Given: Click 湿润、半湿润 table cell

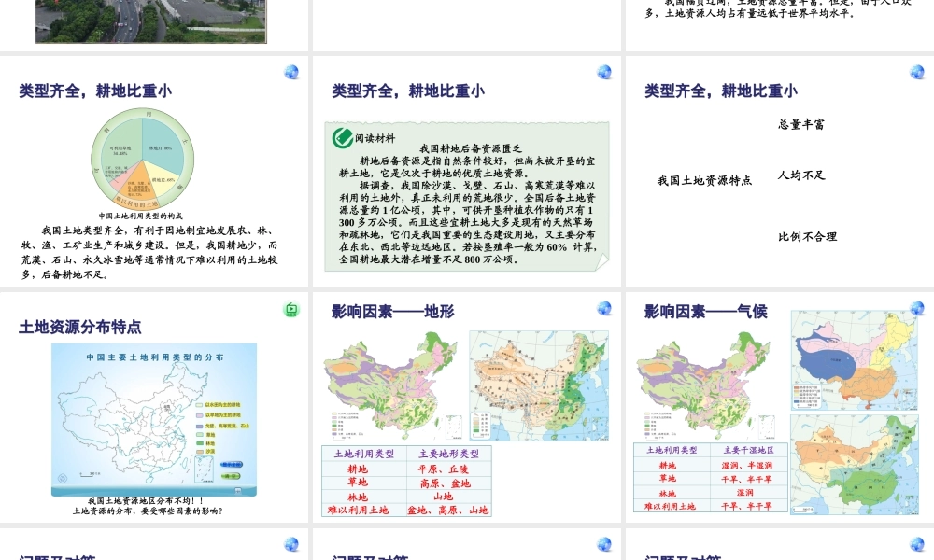Looking at the screenshot, I should click(x=747, y=466).
